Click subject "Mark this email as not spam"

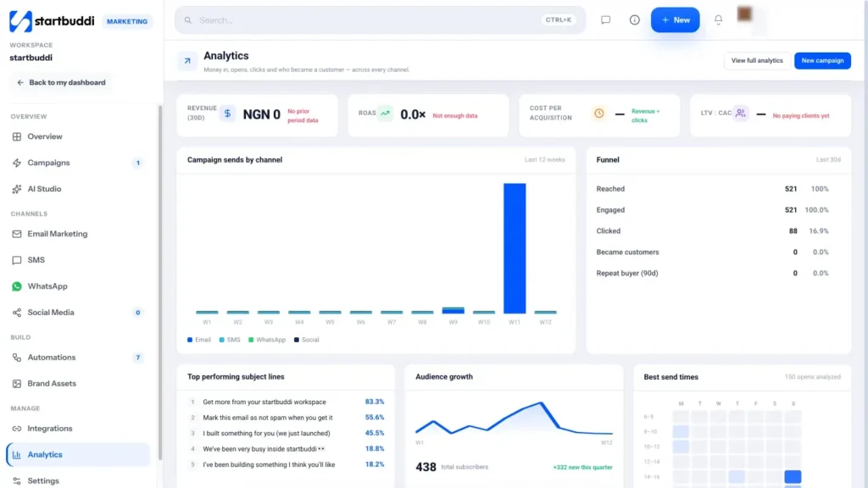pyautogui.click(x=267, y=417)
